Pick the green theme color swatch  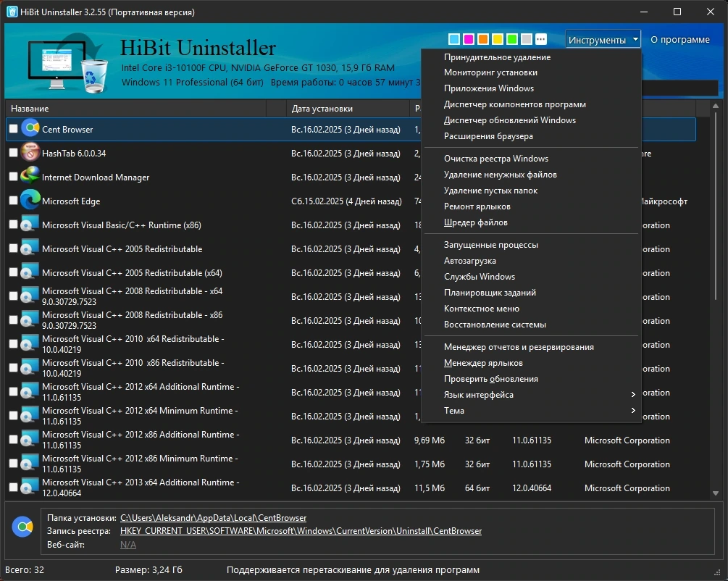[x=512, y=39]
